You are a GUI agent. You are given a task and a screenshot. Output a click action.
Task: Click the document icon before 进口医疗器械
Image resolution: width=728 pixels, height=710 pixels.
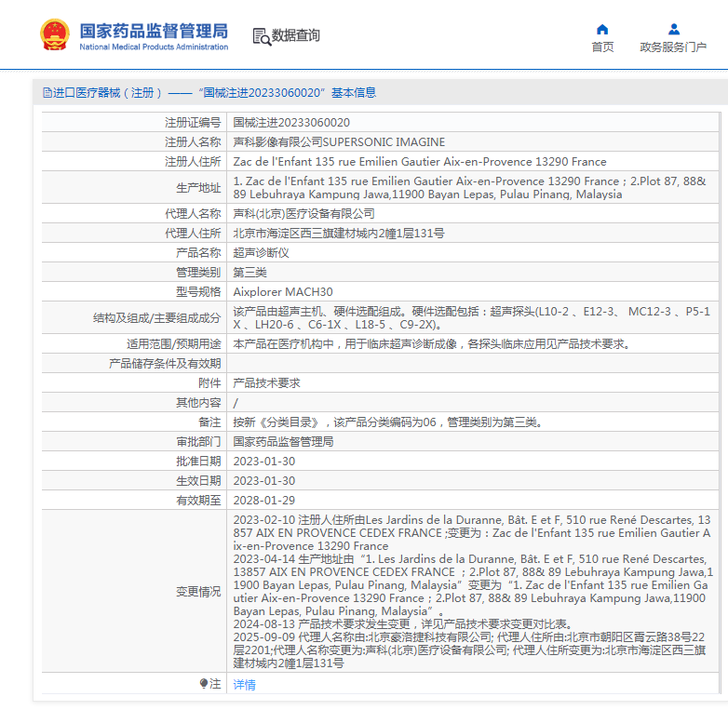pos(47,93)
